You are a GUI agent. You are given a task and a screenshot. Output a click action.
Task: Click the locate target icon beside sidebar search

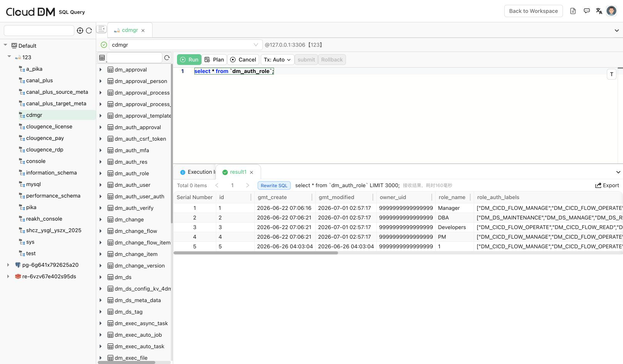point(80,30)
